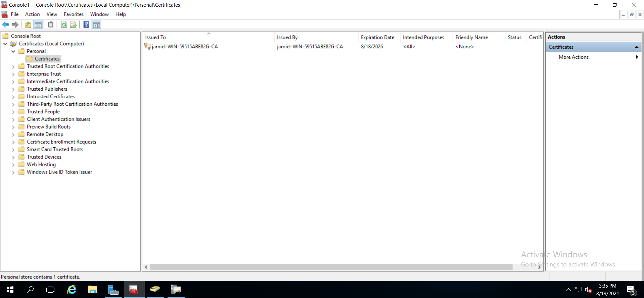Open Server Manager from taskbar
This screenshot has height=298, width=644.
point(113,289)
